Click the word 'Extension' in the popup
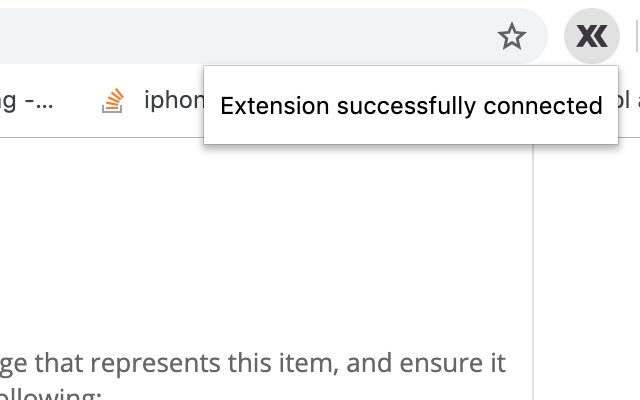 [x=274, y=106]
